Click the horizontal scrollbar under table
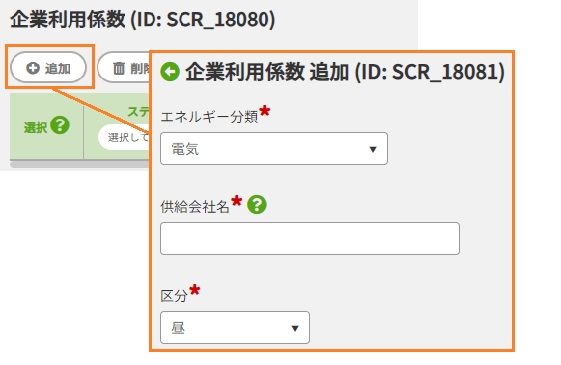Image resolution: width=561 pixels, height=365 pixels. (79, 164)
